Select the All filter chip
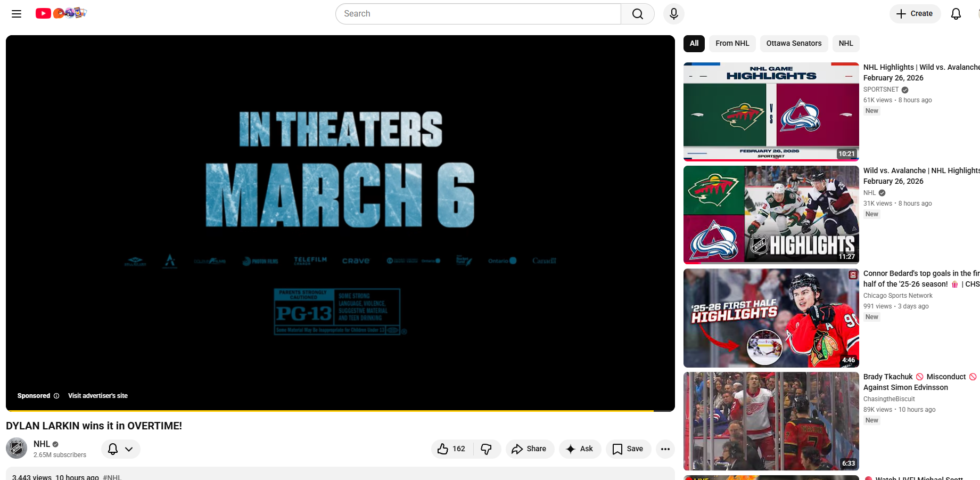The height and width of the screenshot is (480, 980). click(x=694, y=43)
